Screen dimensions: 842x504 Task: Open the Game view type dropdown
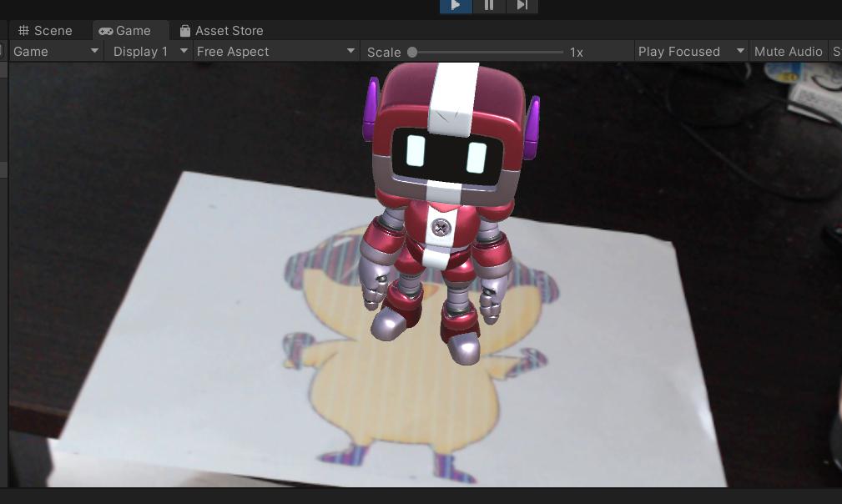[56, 52]
